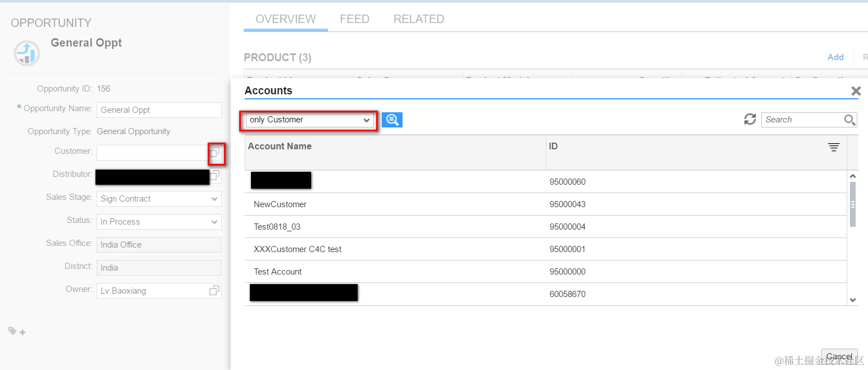This screenshot has width=868, height=370.
Task: Click the Opportunity Name input field
Action: 159,110
